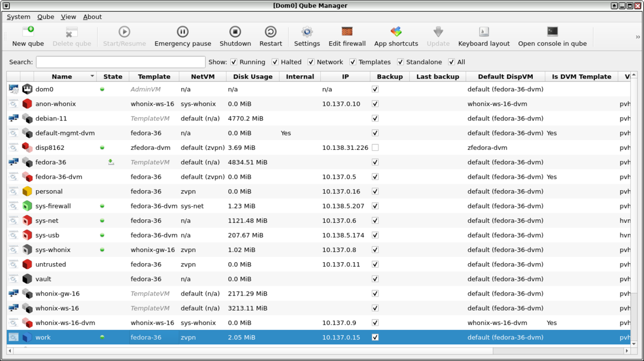The height and width of the screenshot is (361, 644).
Task: Open App shortcuts from the toolbar
Action: [396, 32]
